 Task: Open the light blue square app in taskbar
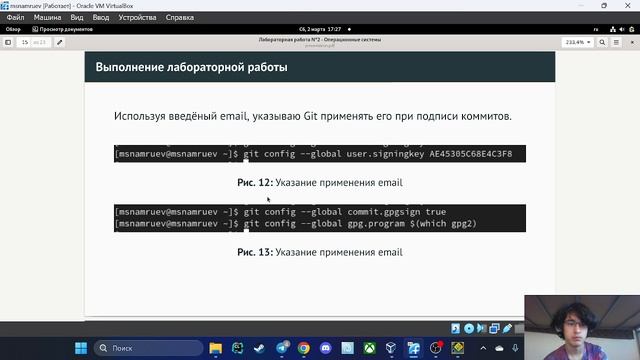(348, 348)
